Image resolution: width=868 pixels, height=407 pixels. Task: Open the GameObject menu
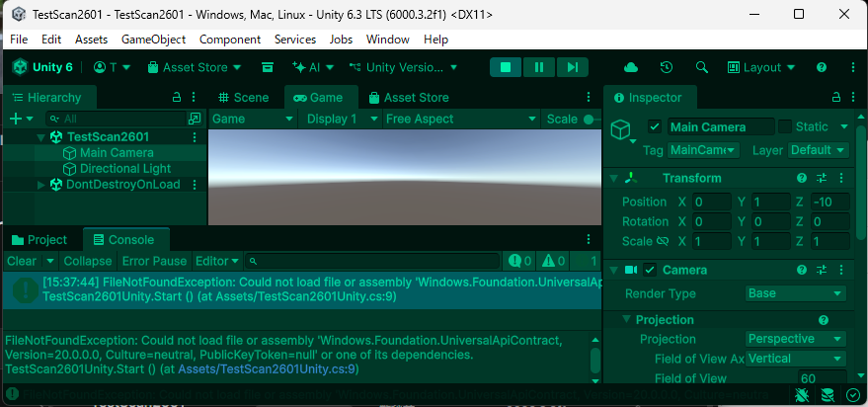[153, 40]
